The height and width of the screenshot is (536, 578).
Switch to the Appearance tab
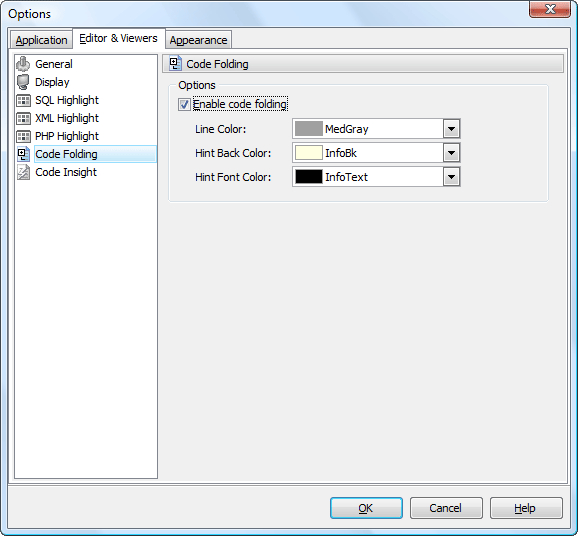198,40
